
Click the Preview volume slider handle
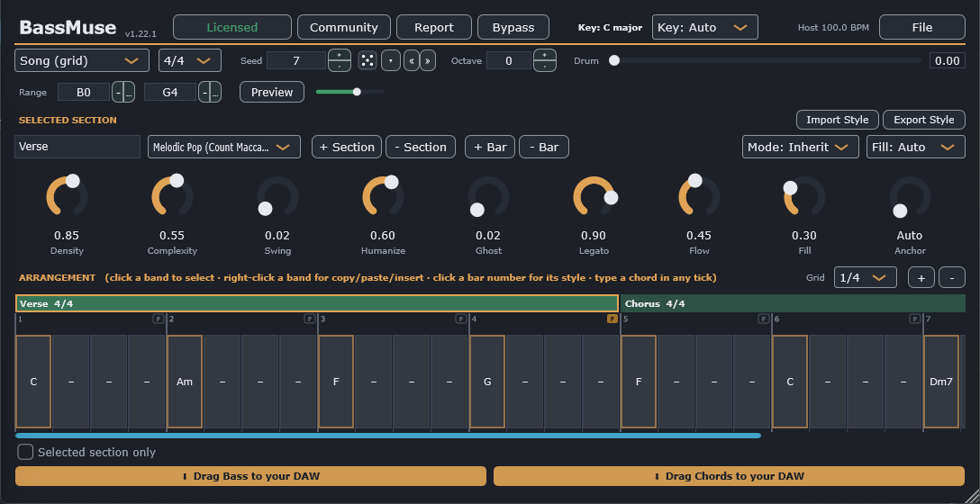coord(357,92)
